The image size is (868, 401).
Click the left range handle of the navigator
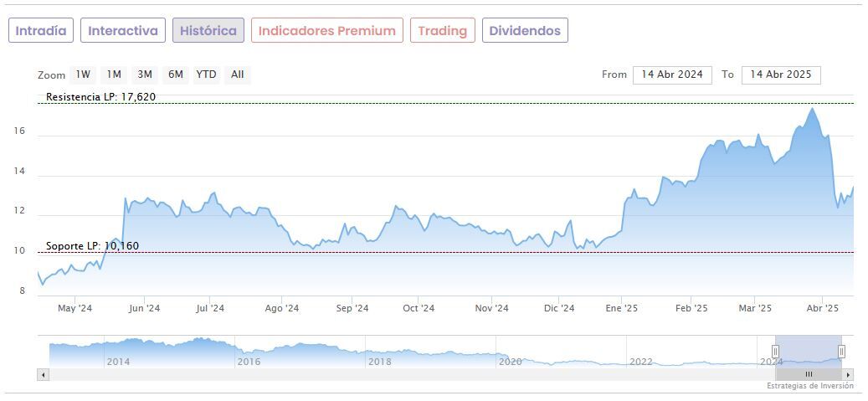click(775, 352)
